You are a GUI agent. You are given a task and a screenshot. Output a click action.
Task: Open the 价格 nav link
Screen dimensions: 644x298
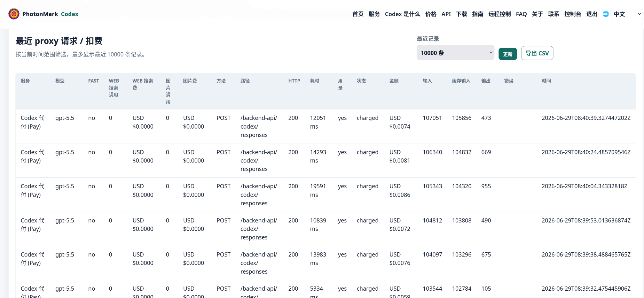pos(431,14)
